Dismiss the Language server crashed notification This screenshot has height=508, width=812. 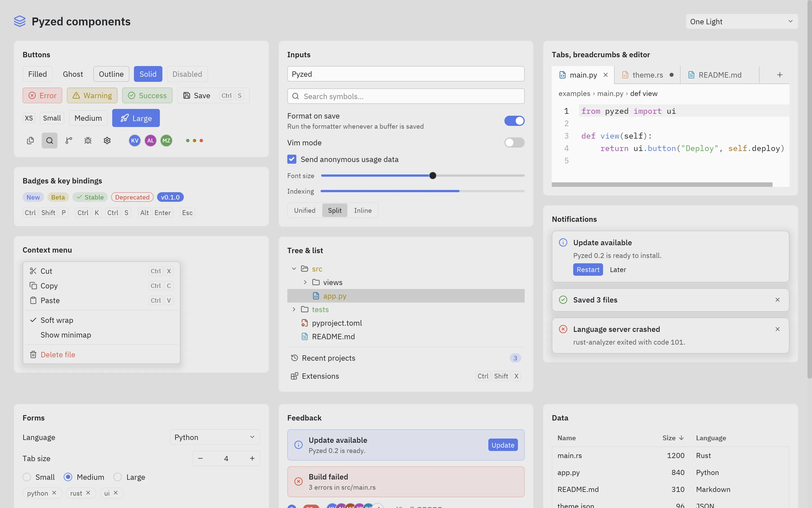pyautogui.click(x=777, y=329)
